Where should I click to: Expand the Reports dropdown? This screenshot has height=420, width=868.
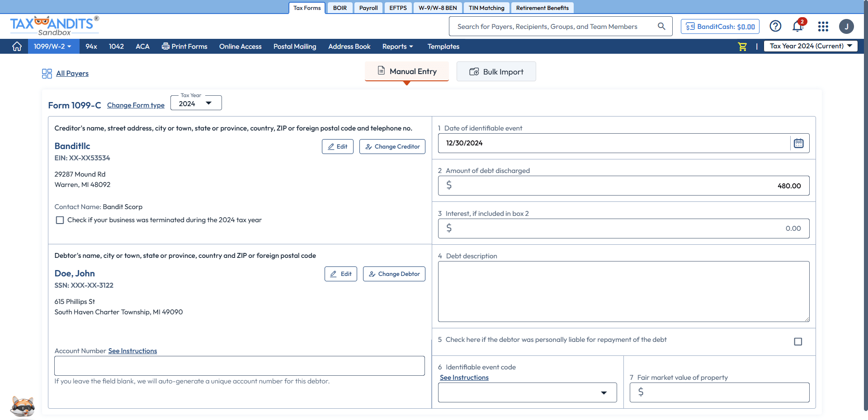[397, 46]
